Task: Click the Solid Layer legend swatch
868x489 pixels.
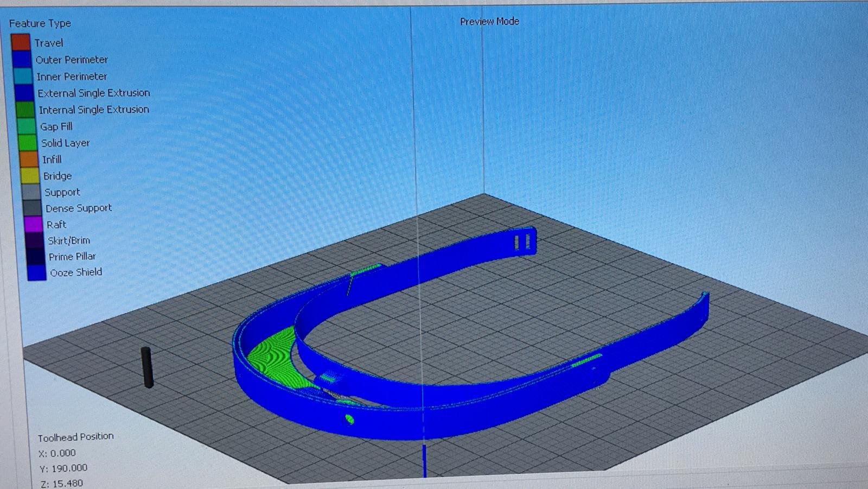Action: tap(27, 143)
